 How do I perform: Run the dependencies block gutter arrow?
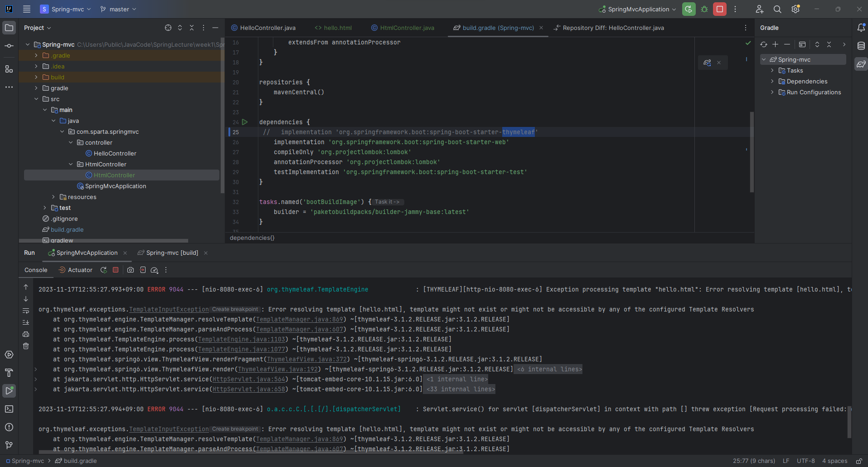[x=245, y=122]
